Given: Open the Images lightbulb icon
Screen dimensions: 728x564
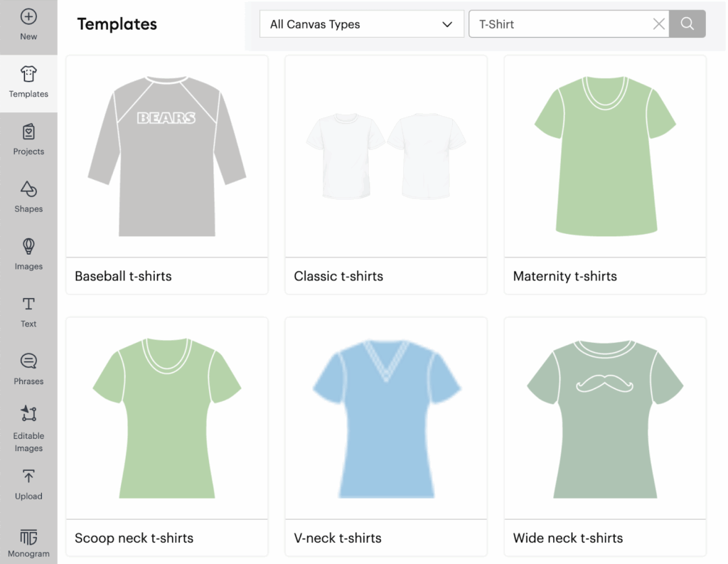Looking at the screenshot, I should click(28, 247).
